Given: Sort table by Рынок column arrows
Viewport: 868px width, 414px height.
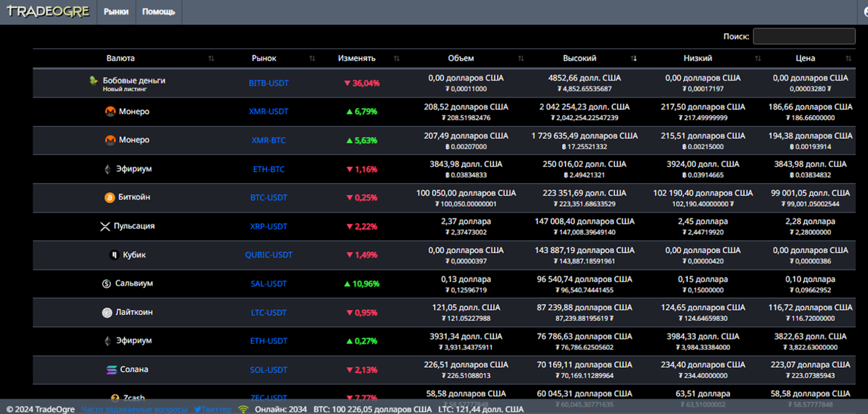Looking at the screenshot, I should (312, 58).
